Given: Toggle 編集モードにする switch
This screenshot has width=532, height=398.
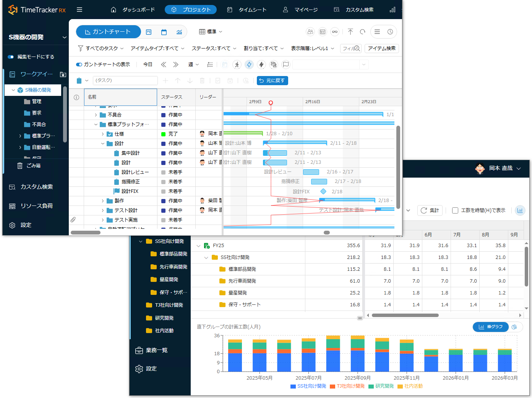Looking at the screenshot, I should [x=11, y=57].
